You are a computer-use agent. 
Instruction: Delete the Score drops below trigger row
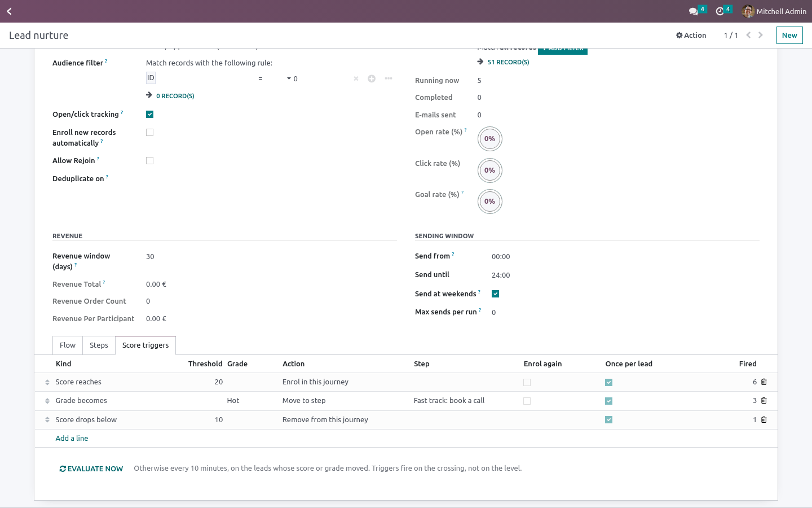(764, 420)
